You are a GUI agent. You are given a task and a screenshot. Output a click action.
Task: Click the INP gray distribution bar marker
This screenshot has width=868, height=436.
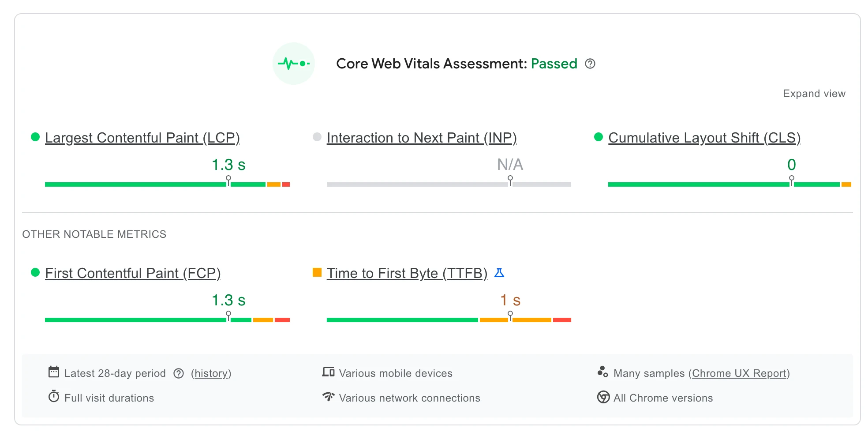point(510,180)
